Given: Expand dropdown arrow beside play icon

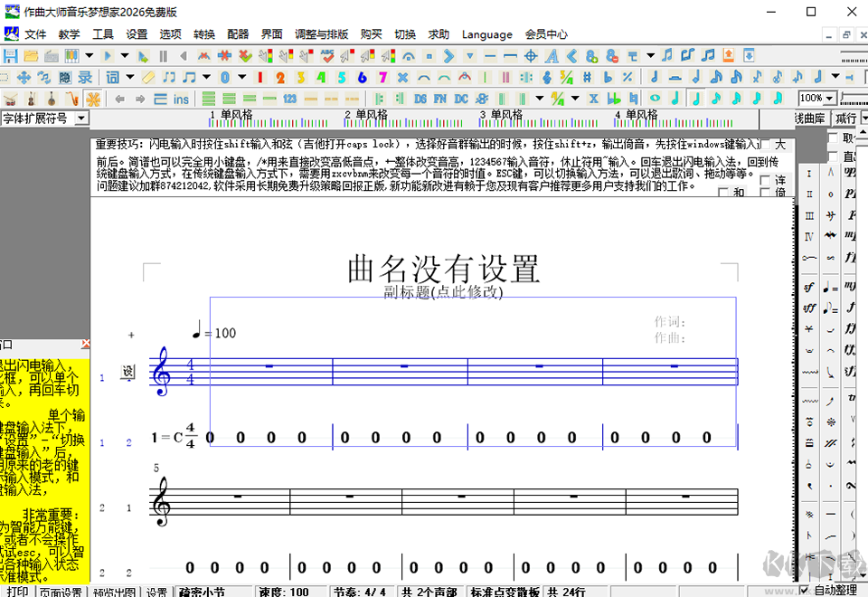Looking at the screenshot, I should [x=125, y=56].
